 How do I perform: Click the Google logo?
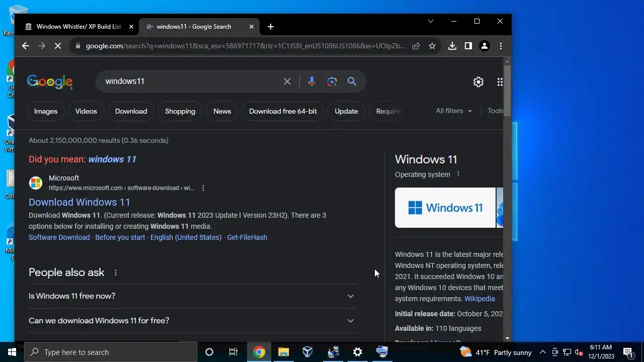tap(50, 82)
